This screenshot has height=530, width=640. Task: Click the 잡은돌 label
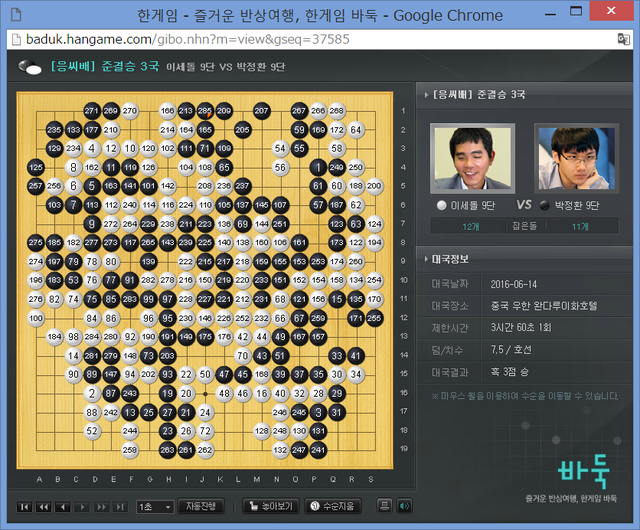[524, 226]
